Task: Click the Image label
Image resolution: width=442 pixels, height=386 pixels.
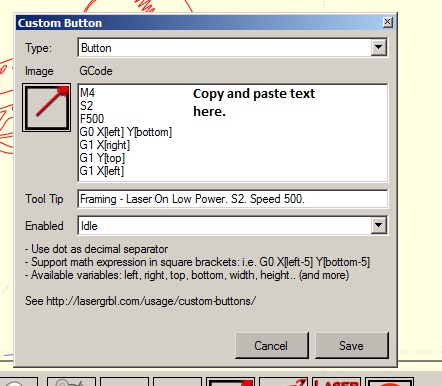Action: tap(39, 71)
